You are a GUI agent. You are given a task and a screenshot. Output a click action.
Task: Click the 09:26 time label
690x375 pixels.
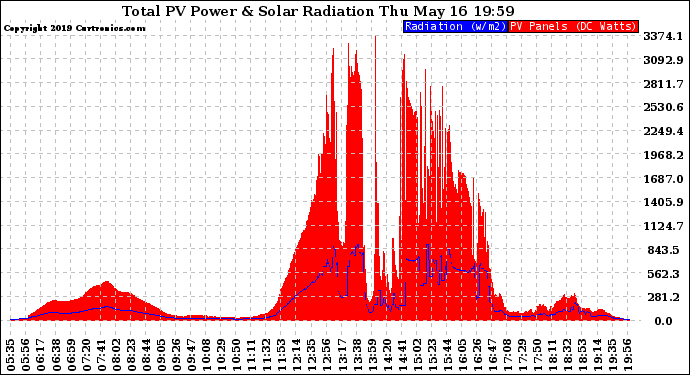(176, 355)
